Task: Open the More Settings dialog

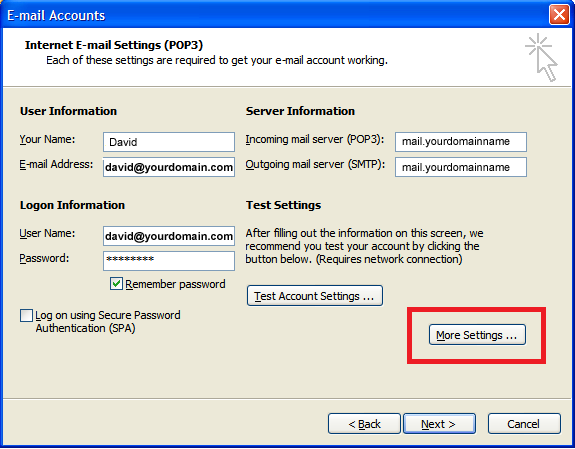Action: point(477,335)
